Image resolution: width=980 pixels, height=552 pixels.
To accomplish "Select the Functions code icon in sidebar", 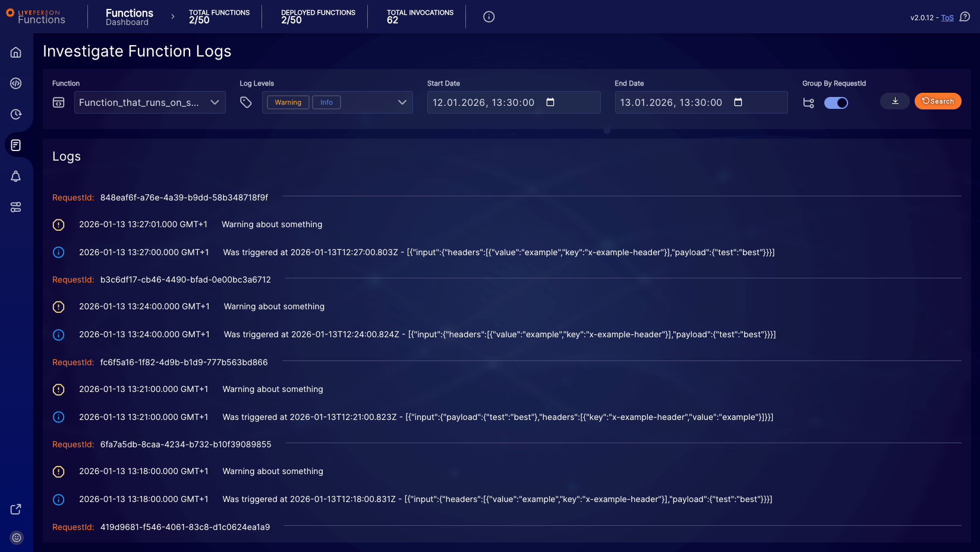I will 15,83.
